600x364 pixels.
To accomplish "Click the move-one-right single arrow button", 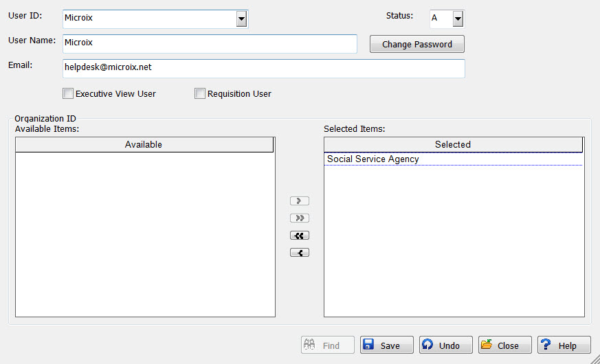I will pyautogui.click(x=300, y=201).
